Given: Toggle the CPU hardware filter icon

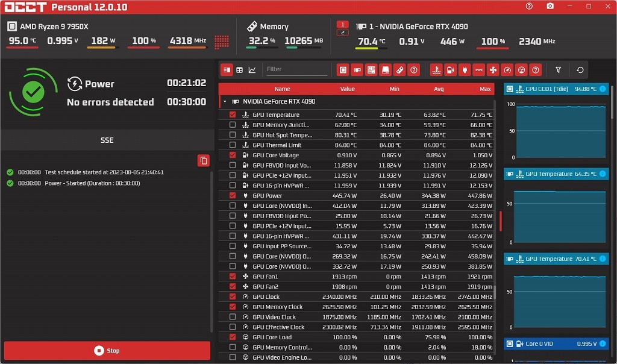Looking at the screenshot, I should tap(343, 70).
